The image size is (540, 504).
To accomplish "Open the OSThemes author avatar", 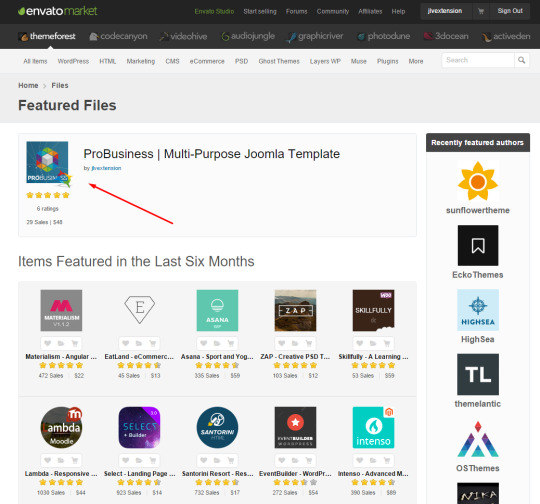I will tap(478, 439).
